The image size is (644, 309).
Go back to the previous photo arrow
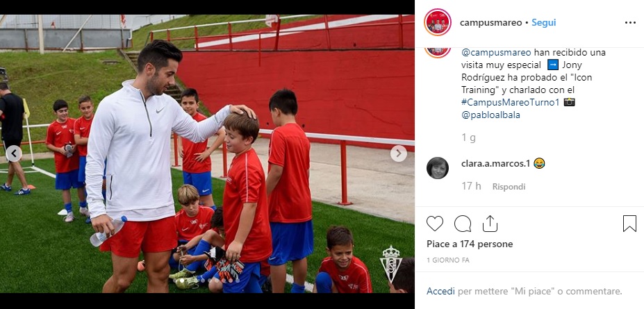[x=14, y=153]
